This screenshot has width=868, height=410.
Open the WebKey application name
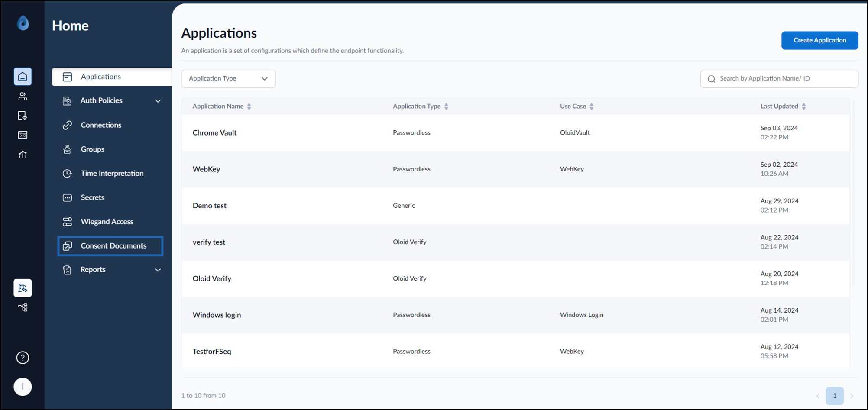pos(206,169)
